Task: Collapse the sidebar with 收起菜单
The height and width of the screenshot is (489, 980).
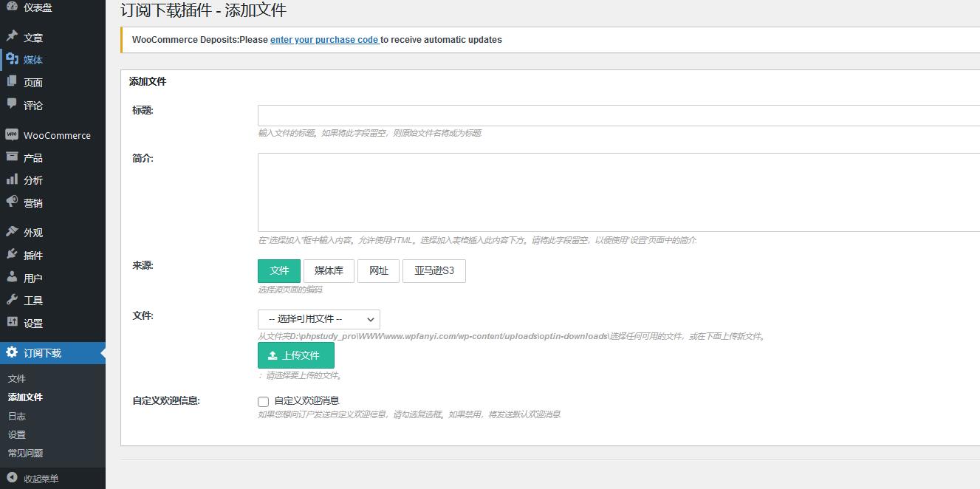Action: tap(41, 479)
